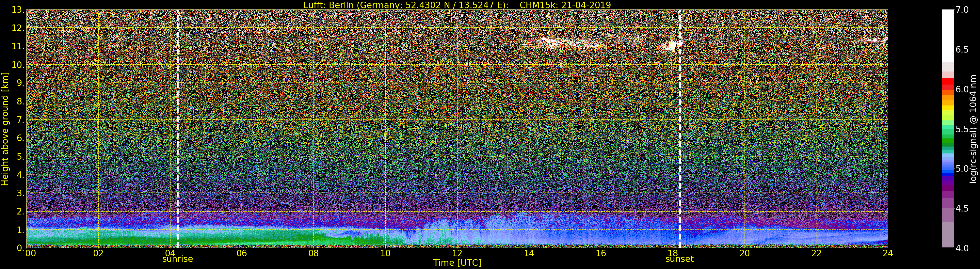
Task: Pick the white band of the colour bar
Action: pyautogui.click(x=948, y=36)
